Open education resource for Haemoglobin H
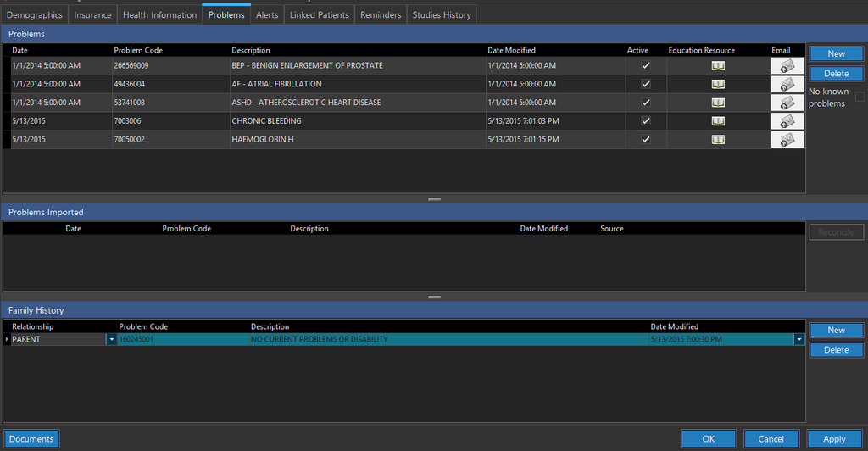 pos(718,140)
